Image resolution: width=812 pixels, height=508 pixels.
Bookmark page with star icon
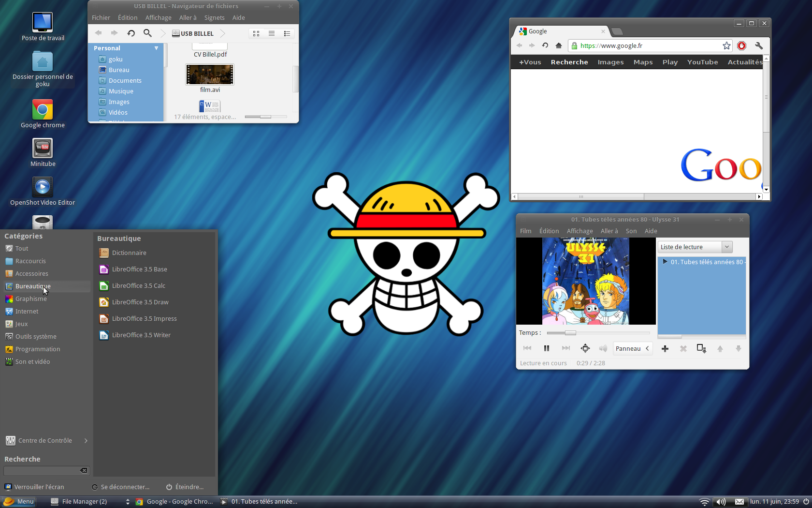tap(726, 45)
